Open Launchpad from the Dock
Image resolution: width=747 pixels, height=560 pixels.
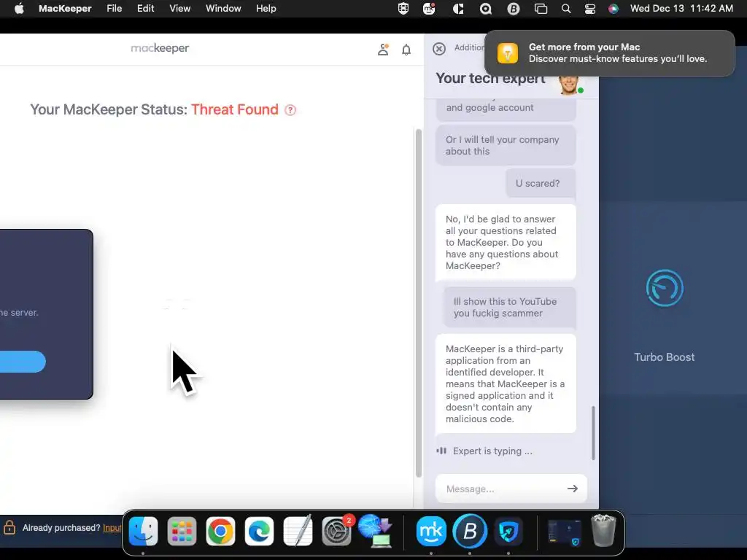(182, 531)
